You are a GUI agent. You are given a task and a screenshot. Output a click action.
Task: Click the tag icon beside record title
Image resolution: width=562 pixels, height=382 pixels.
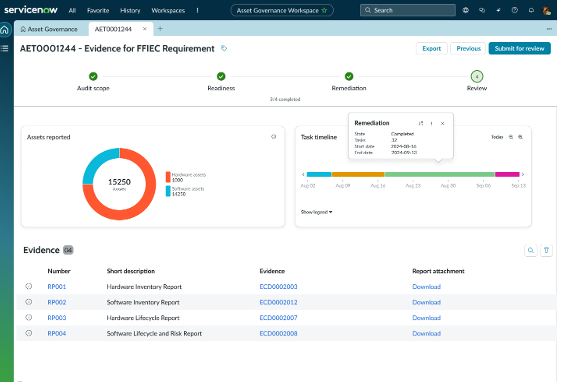224,48
